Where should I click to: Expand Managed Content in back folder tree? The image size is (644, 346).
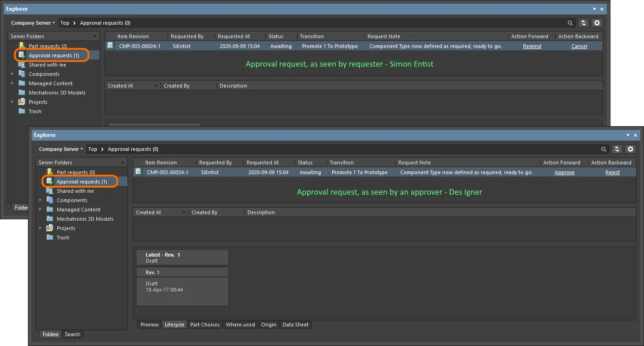13,83
